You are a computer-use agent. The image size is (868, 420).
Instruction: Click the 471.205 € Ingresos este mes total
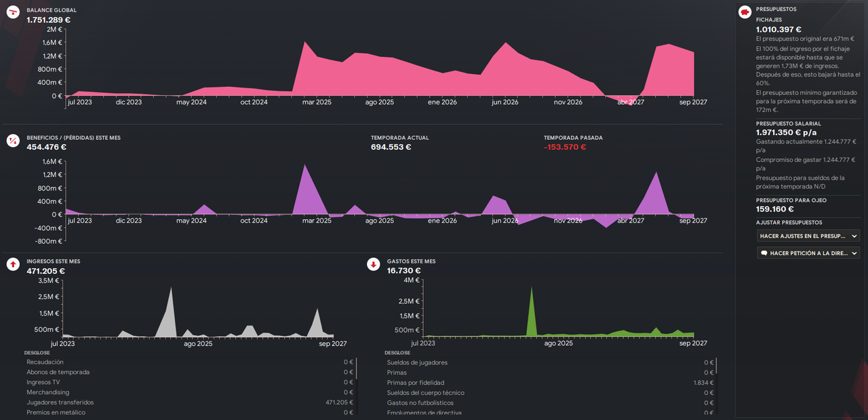45,271
